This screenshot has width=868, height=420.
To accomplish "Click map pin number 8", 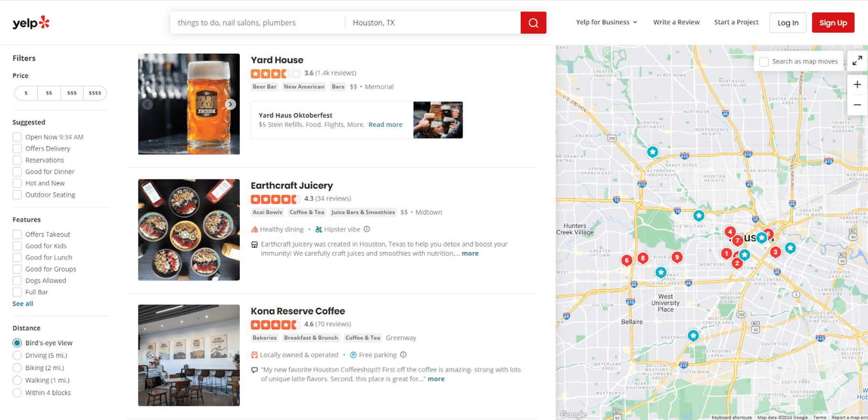I will click(x=643, y=258).
